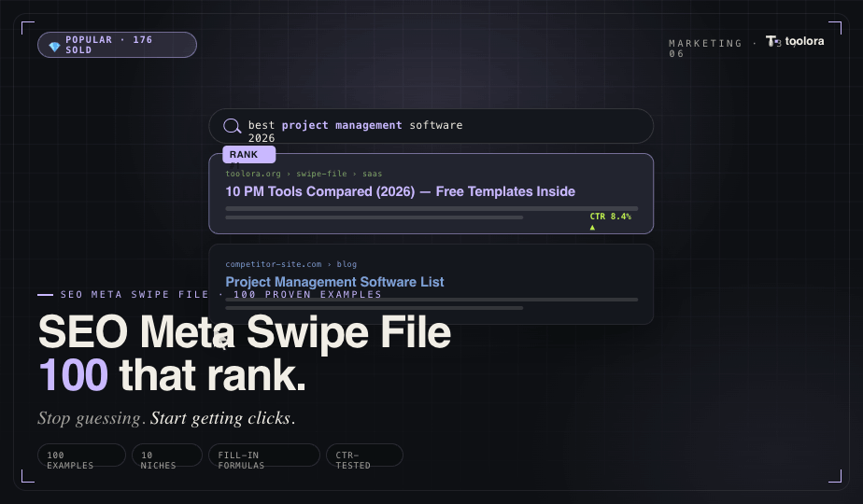Click the toolora logo mark

pyautogui.click(x=771, y=41)
